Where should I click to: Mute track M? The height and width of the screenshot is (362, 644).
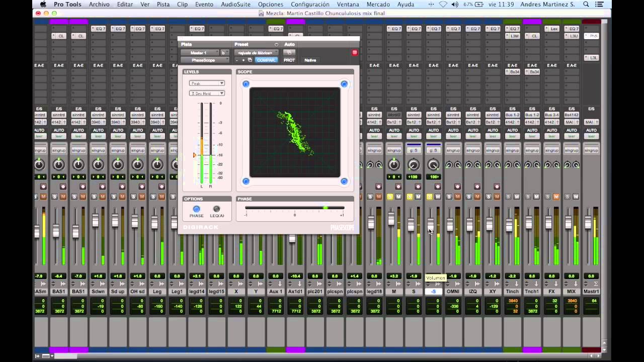(x=398, y=197)
